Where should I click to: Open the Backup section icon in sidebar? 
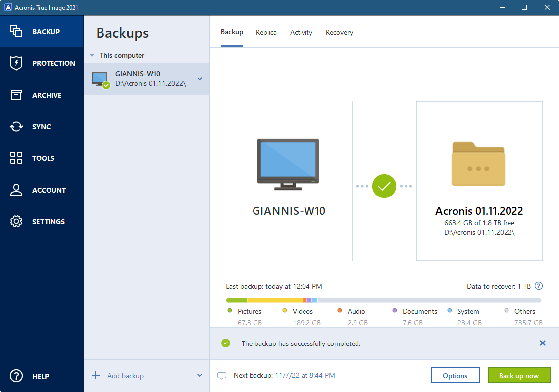[16, 31]
